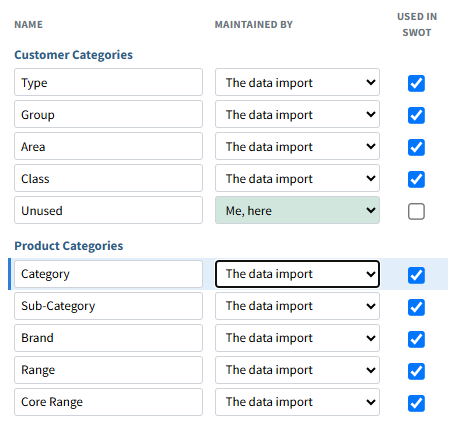Screen dimensions: 455x424
Task: Expand Maintained By dropdown for Area
Action: point(297,146)
